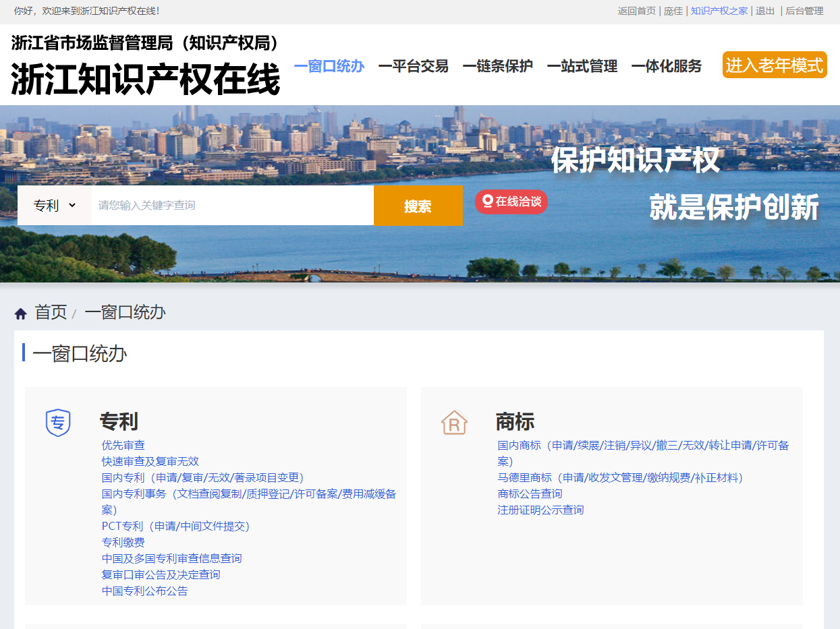This screenshot has width=840, height=629.
Task: Click the keyword search input field
Action: [x=233, y=206]
